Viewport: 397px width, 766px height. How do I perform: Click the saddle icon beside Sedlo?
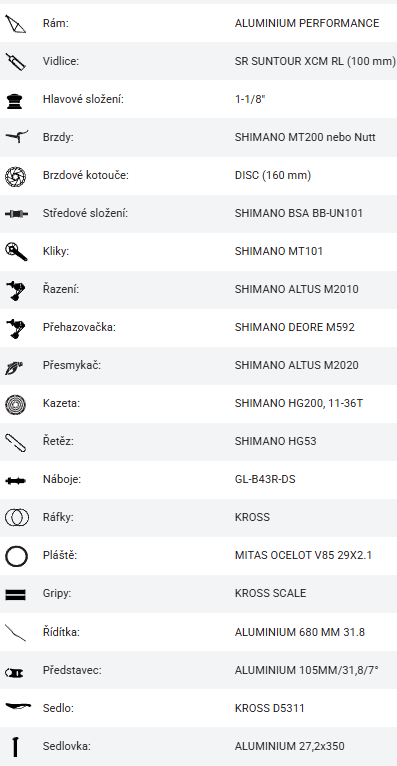click(18, 706)
